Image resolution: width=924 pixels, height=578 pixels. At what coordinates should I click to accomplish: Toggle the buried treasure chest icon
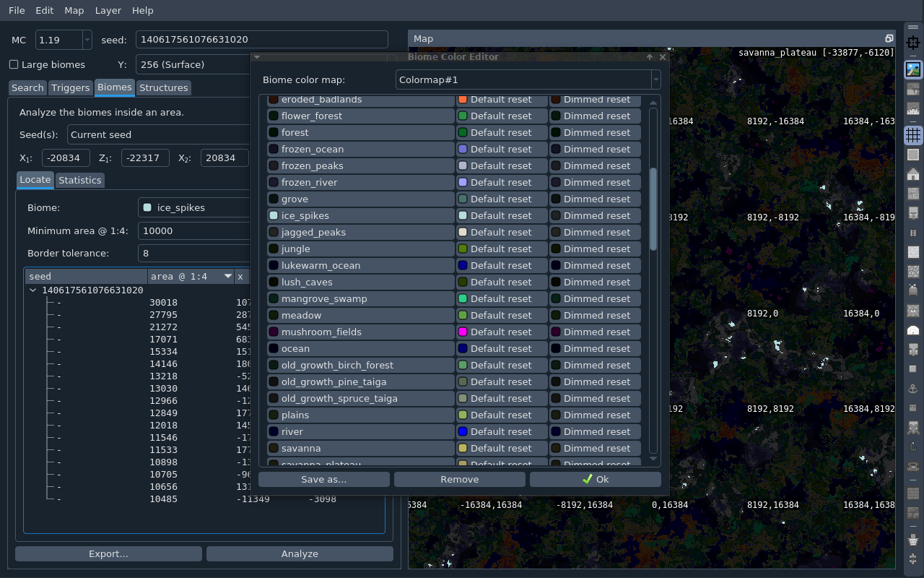(912, 408)
